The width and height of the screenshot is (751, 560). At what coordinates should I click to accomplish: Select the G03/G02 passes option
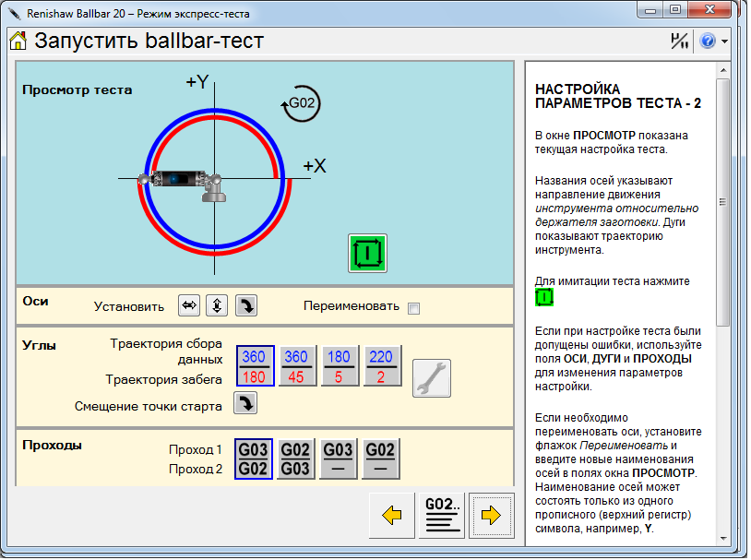coord(254,459)
